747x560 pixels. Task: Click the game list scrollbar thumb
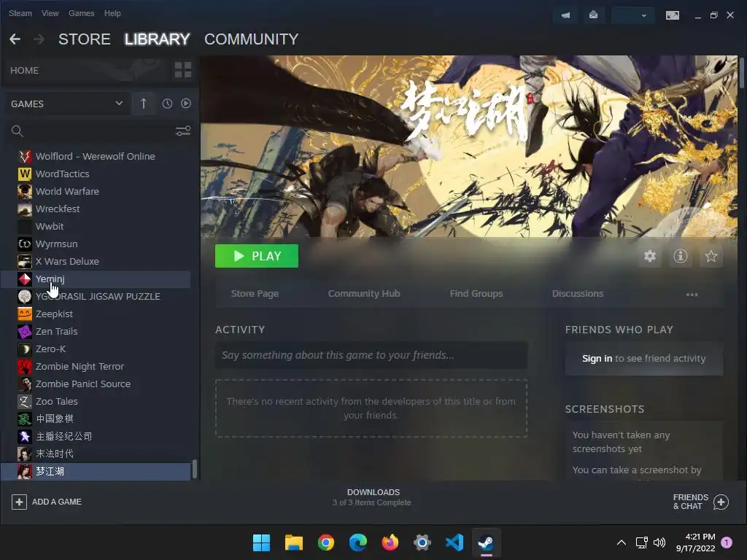click(x=194, y=469)
